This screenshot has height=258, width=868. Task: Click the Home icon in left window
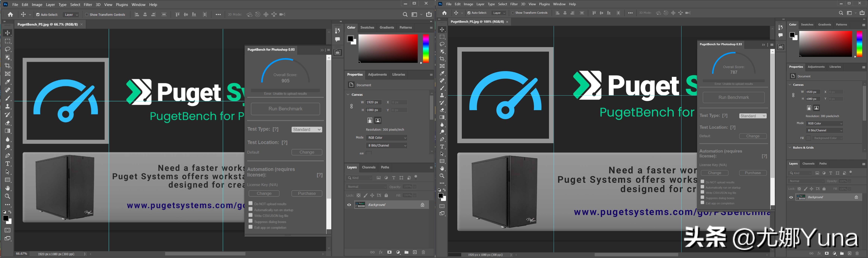pyautogui.click(x=11, y=14)
